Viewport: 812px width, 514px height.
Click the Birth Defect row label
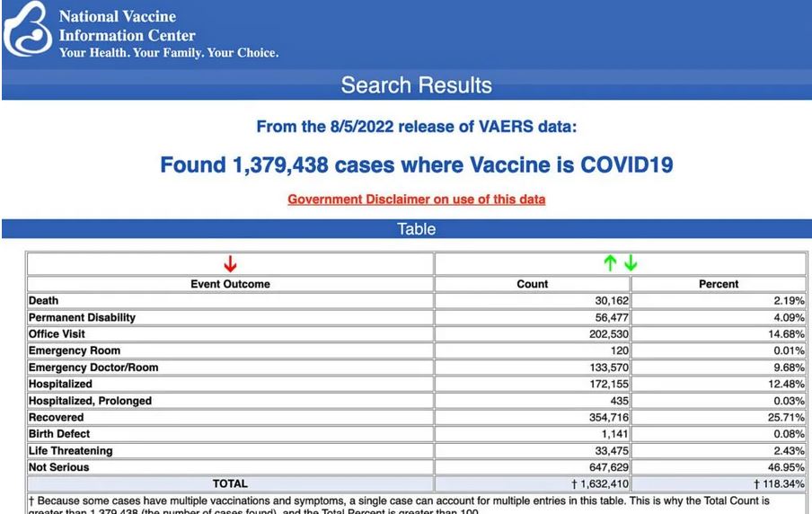[x=59, y=434]
